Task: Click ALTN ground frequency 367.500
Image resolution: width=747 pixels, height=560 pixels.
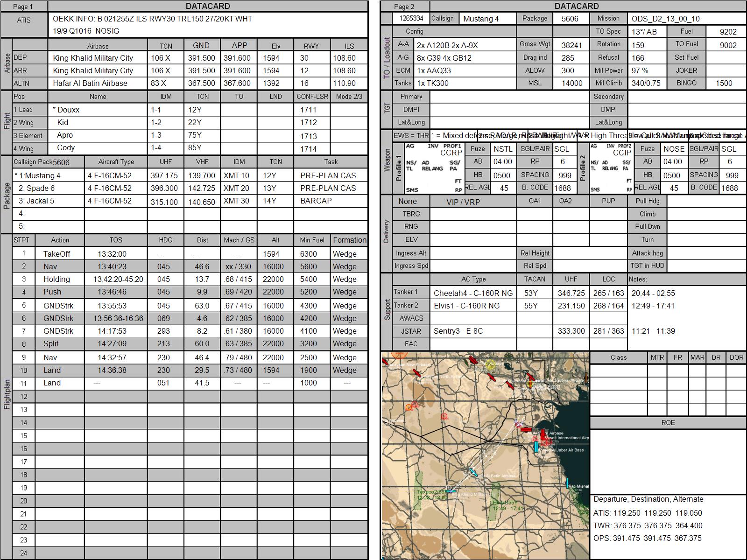Action: [x=202, y=83]
